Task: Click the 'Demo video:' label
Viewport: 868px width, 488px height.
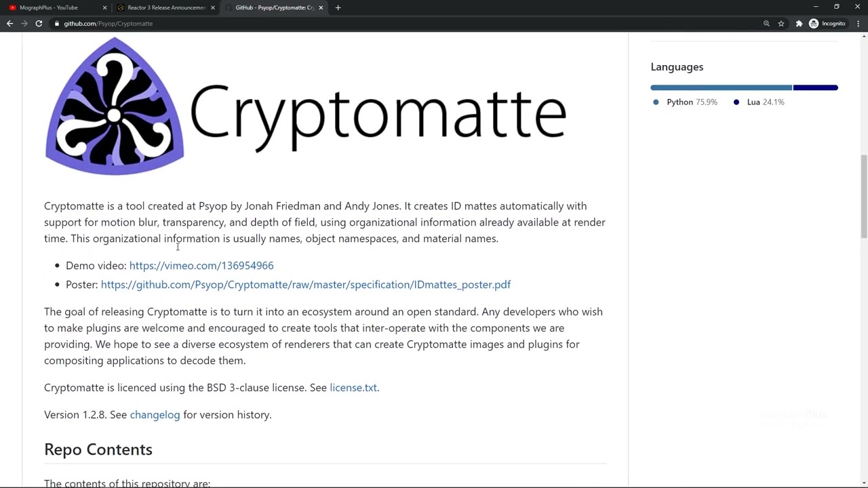Action: 96,266
